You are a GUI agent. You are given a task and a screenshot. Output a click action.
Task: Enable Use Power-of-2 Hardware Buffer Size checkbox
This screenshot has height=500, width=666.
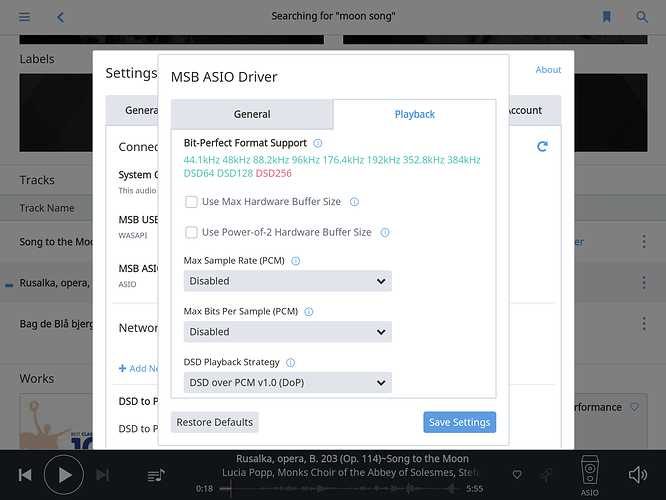pos(191,232)
